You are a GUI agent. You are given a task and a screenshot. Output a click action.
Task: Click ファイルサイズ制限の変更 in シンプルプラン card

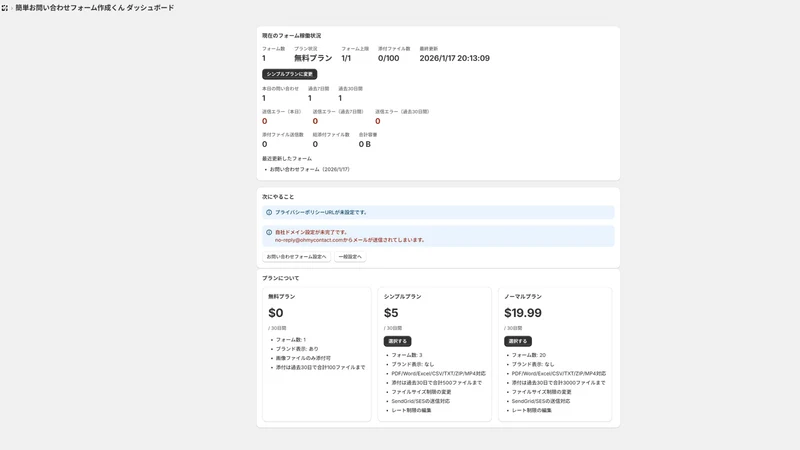(421, 392)
